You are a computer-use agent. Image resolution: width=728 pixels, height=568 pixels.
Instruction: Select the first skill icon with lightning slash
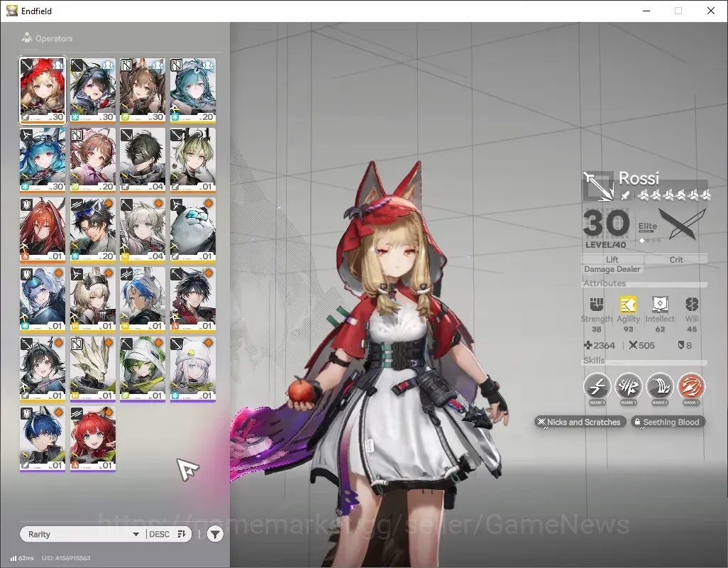tap(597, 386)
